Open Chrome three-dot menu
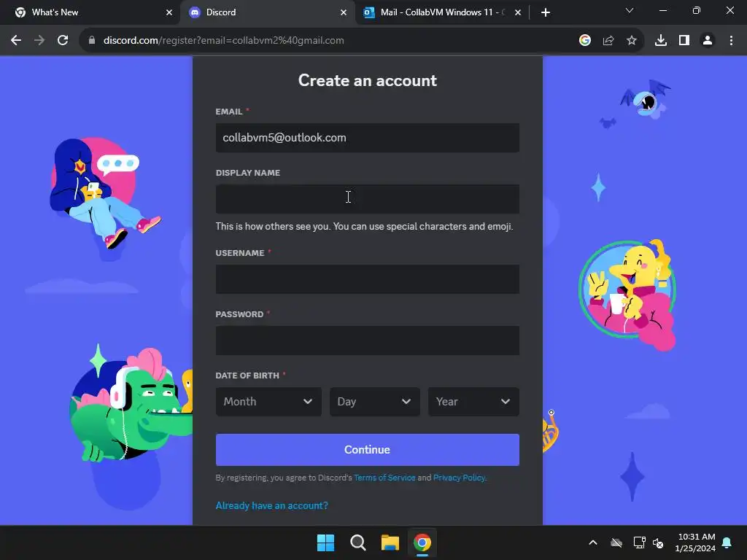Viewport: 747px width, 560px height. 731,41
